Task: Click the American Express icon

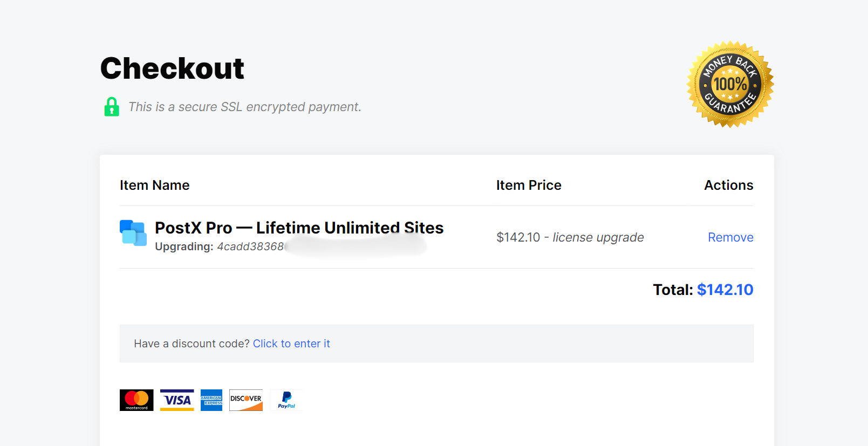Action: (x=211, y=400)
